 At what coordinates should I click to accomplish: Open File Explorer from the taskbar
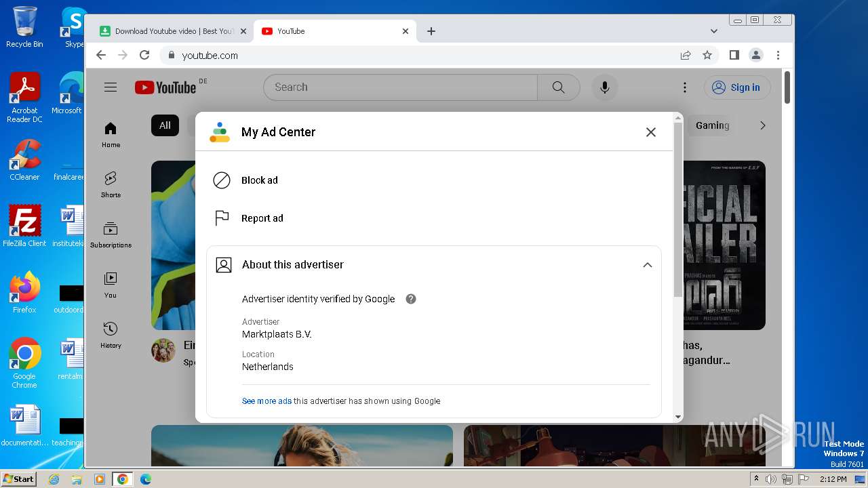77,479
